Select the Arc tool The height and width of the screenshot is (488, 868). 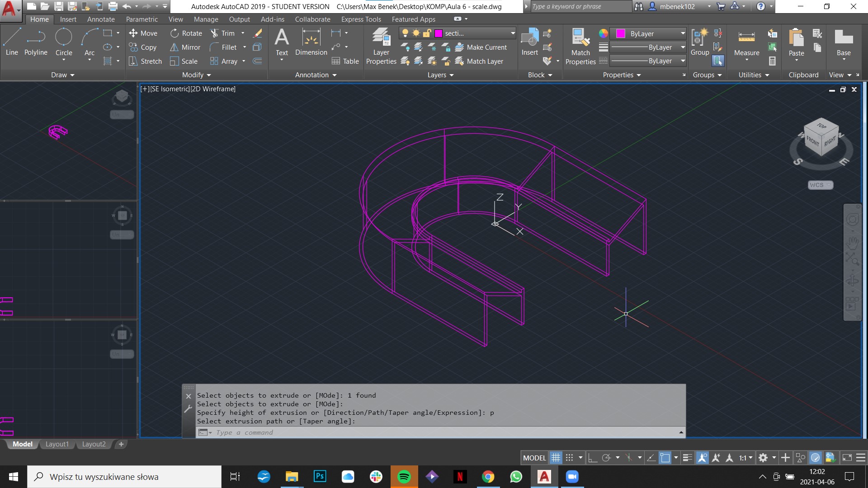[90, 42]
